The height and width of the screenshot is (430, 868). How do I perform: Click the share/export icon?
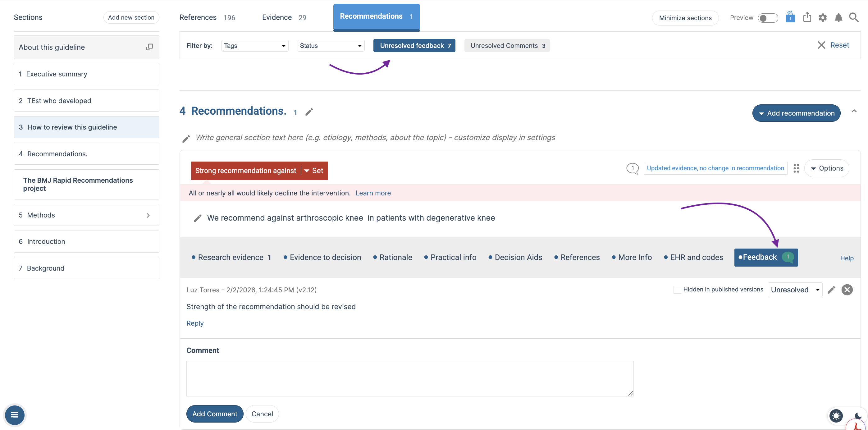pos(807,17)
